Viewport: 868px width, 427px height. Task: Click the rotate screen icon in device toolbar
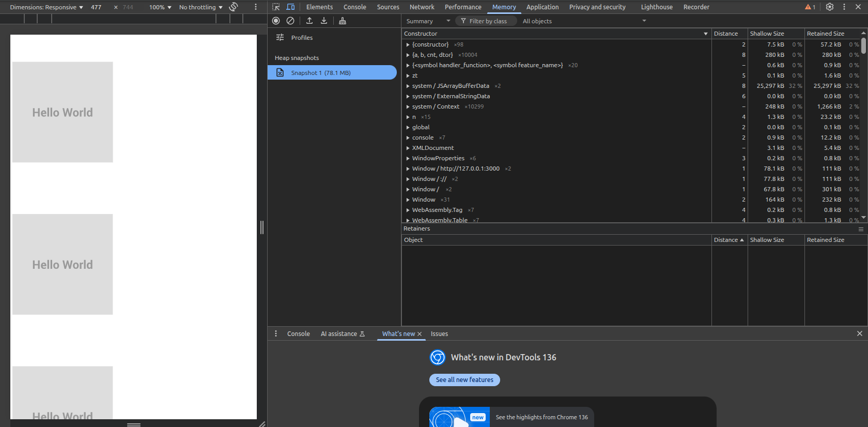tap(234, 7)
